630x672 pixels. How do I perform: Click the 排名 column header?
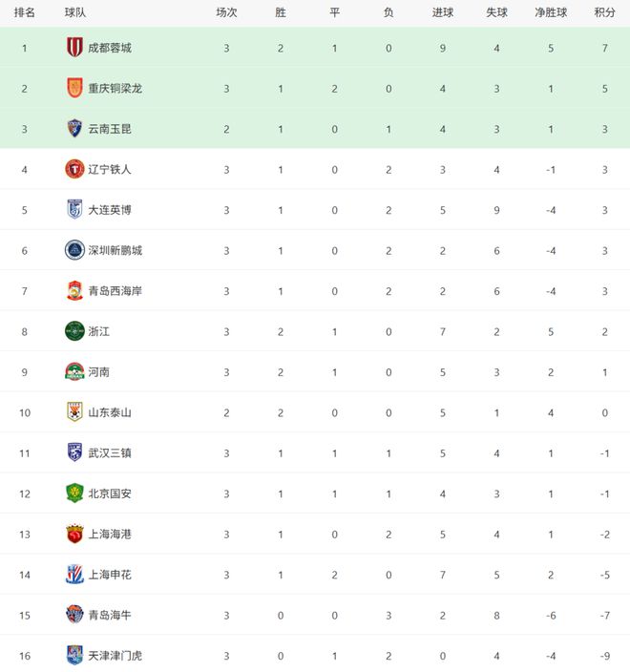[26, 12]
